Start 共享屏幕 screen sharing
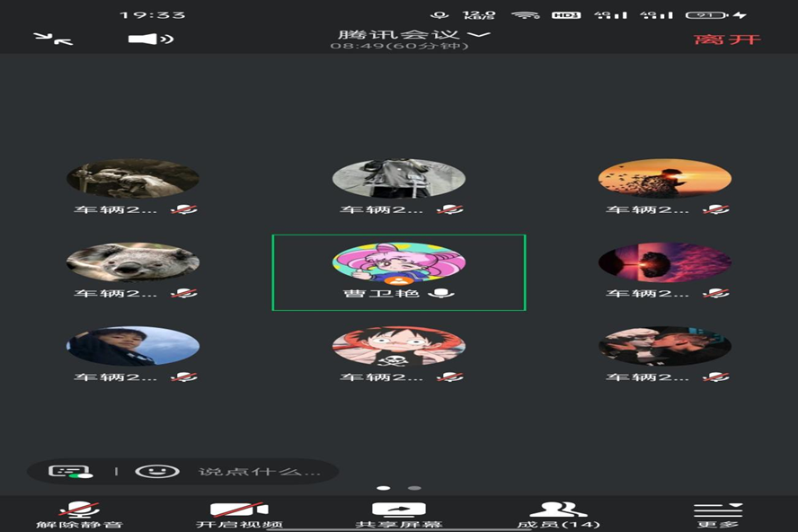798x532 pixels. click(398, 514)
